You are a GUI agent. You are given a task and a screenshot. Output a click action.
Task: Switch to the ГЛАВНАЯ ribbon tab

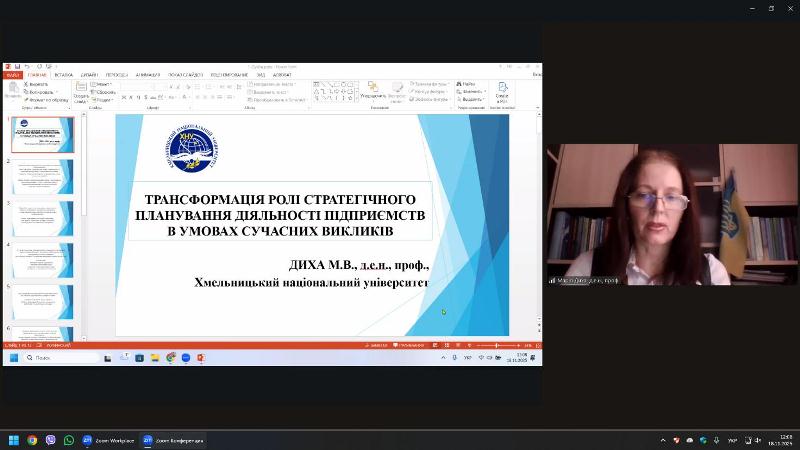(x=37, y=75)
